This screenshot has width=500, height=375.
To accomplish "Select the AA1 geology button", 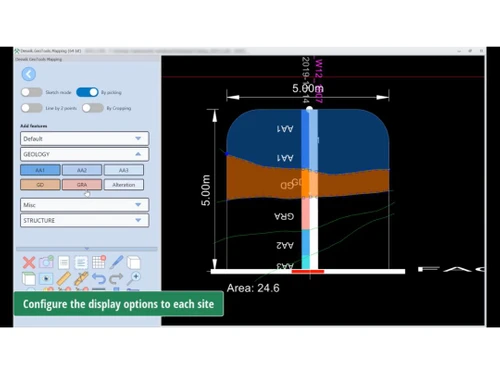I will tap(40, 170).
